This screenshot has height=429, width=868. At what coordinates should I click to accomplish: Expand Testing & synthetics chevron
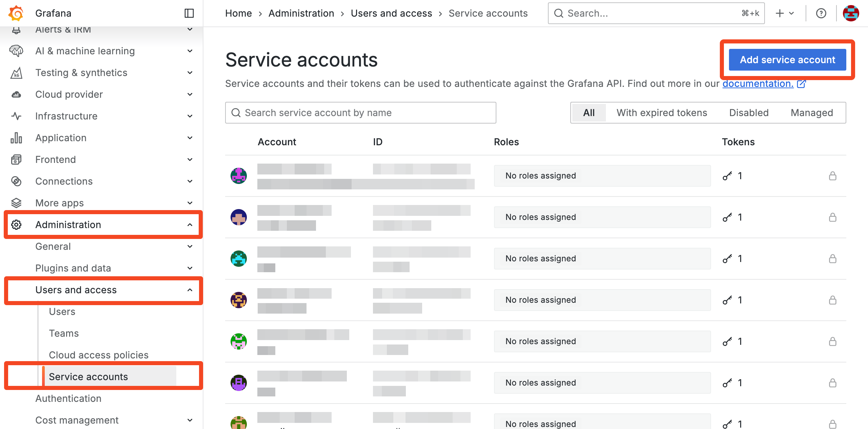coord(190,73)
